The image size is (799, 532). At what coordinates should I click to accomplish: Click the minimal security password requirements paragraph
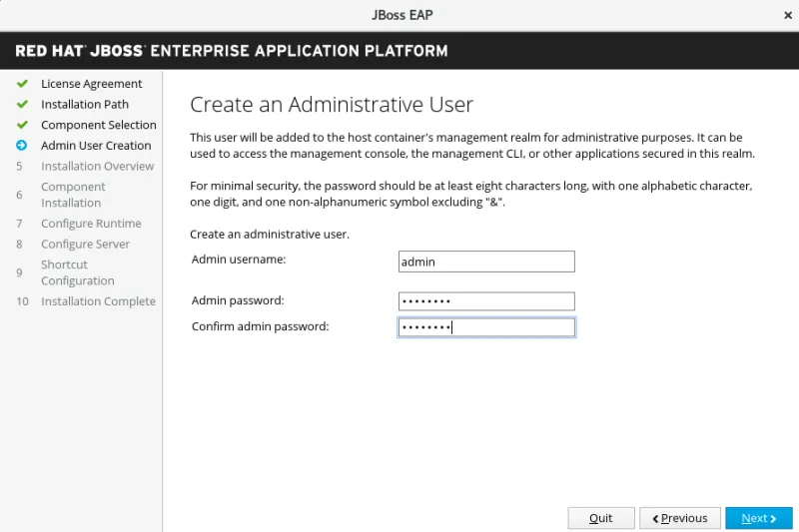click(470, 194)
